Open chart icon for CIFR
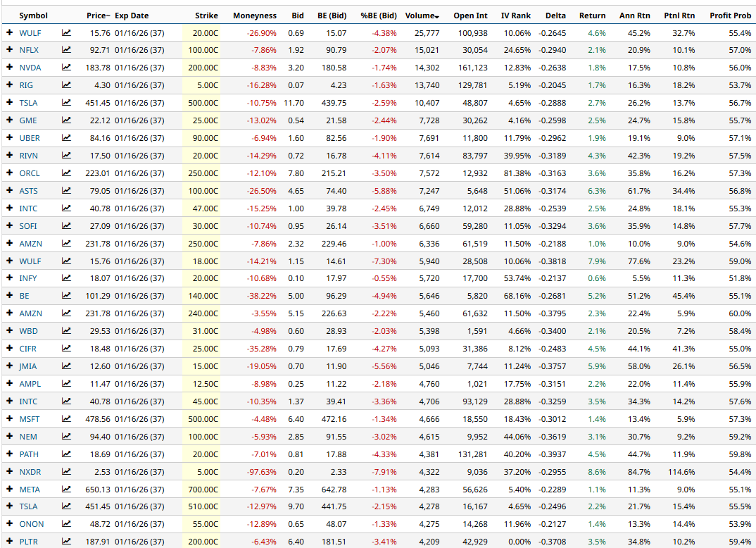The image size is (756, 548). pyautogui.click(x=66, y=349)
